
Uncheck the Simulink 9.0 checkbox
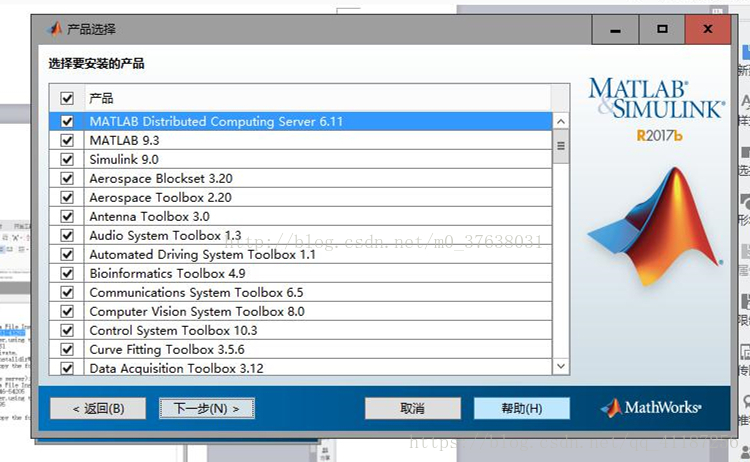(67, 160)
